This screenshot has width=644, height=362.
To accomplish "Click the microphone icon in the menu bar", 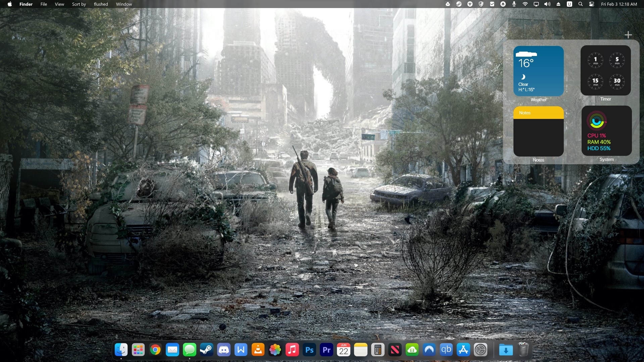I will click(x=514, y=4).
